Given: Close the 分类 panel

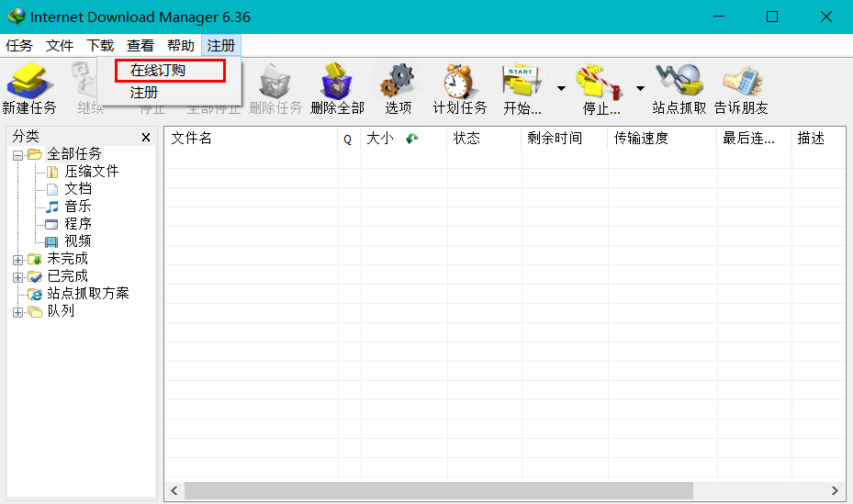Looking at the screenshot, I should 146,137.
